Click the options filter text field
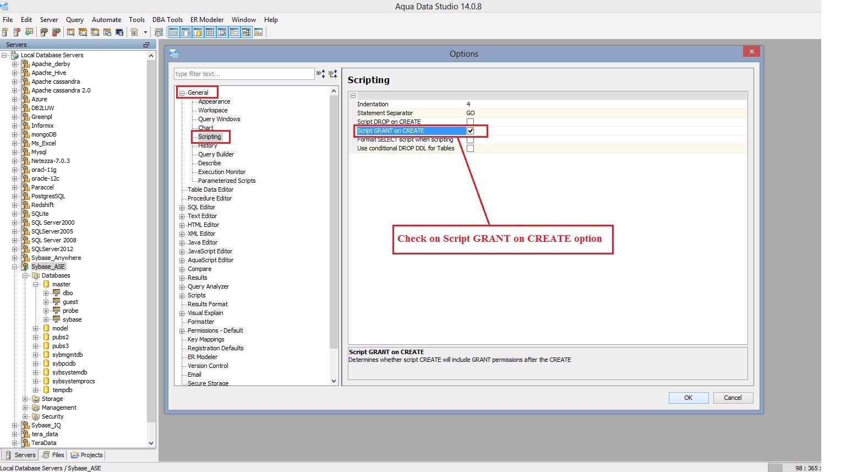 click(244, 74)
